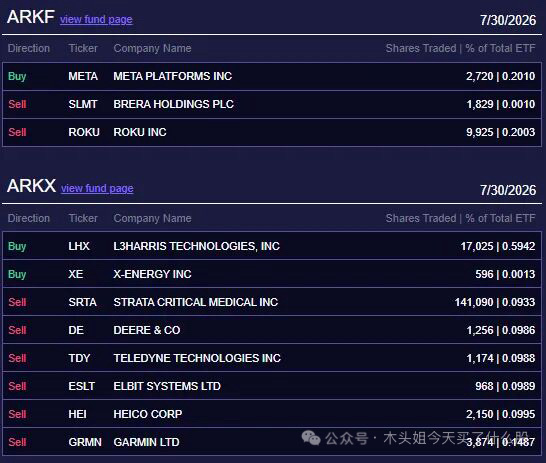Image resolution: width=546 pixels, height=463 pixels.
Task: Click the ARKX date 7/30/2026
Action: (x=508, y=190)
